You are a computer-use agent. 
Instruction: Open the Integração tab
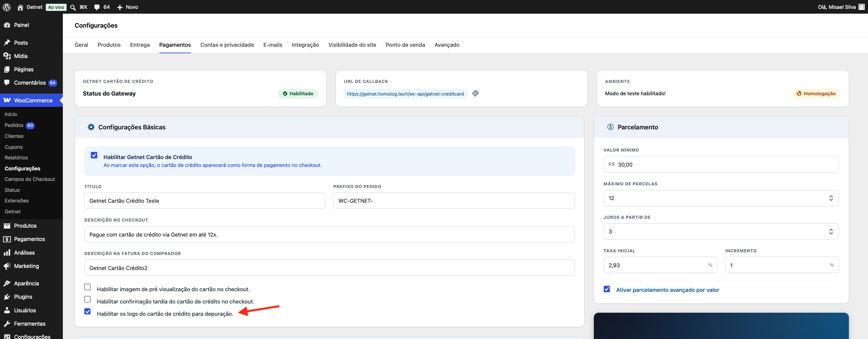pyautogui.click(x=305, y=45)
